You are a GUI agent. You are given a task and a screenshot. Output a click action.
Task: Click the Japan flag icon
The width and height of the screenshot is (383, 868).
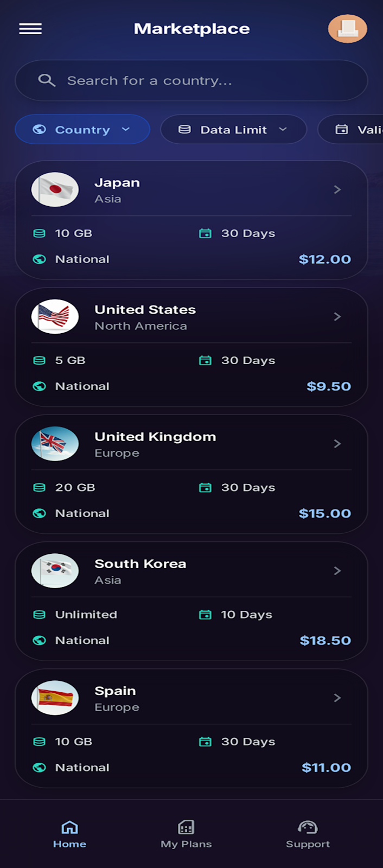click(x=55, y=189)
